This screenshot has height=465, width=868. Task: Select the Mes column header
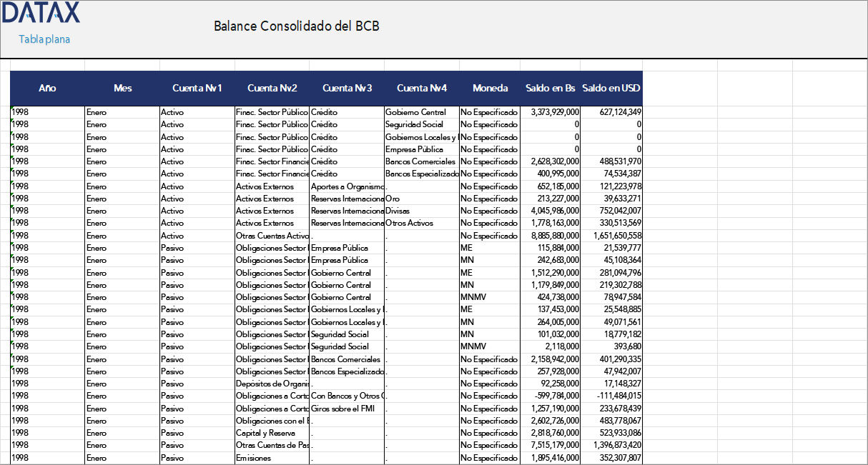coord(122,88)
